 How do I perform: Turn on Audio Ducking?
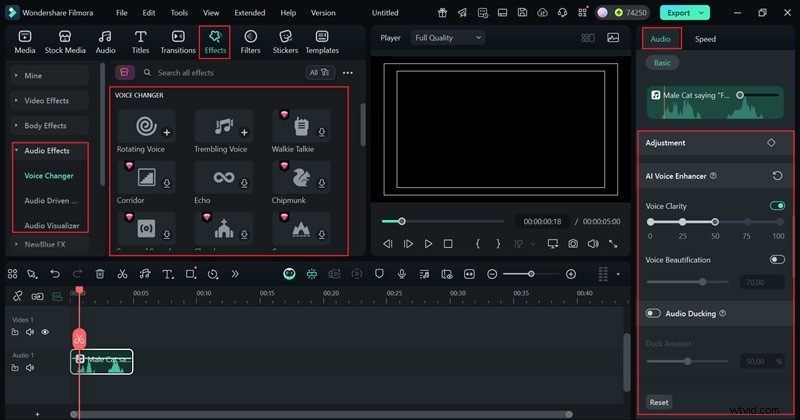653,313
